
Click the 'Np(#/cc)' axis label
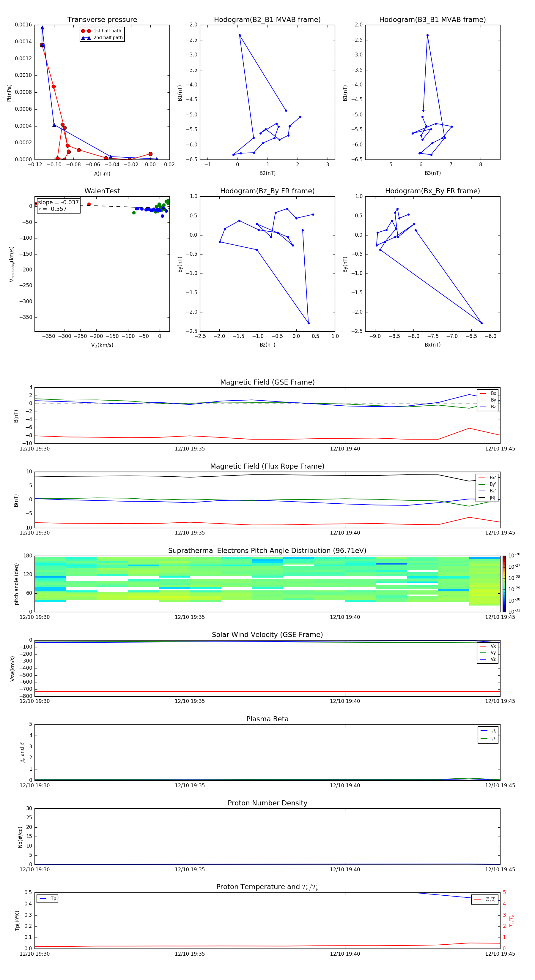coord(20,837)
